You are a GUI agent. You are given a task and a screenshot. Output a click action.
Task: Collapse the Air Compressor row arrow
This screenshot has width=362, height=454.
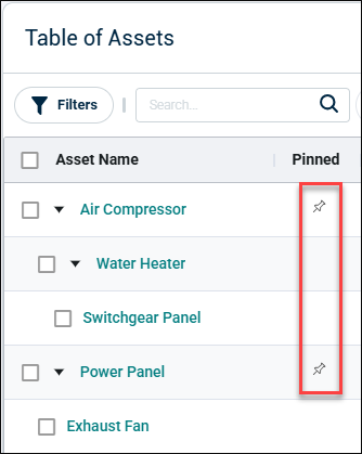[x=59, y=210]
